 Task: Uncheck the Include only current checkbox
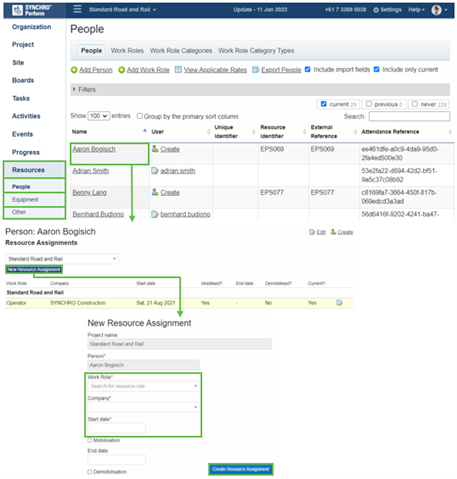pos(376,69)
